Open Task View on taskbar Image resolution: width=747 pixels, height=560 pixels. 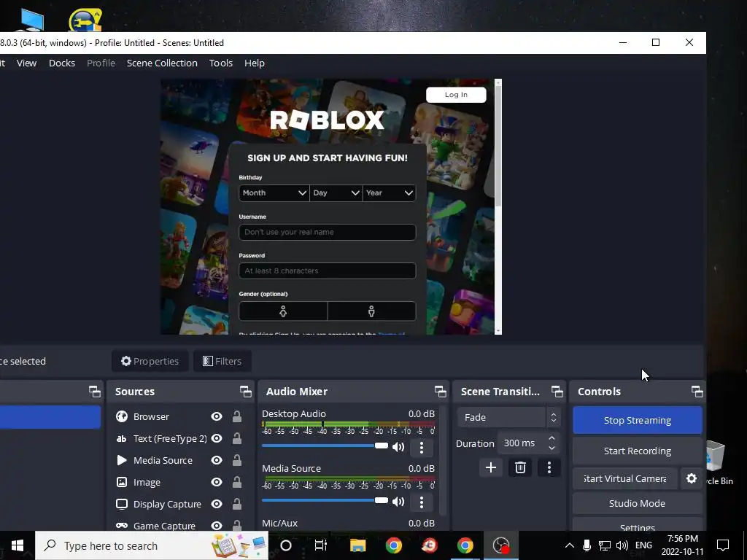tap(321, 545)
